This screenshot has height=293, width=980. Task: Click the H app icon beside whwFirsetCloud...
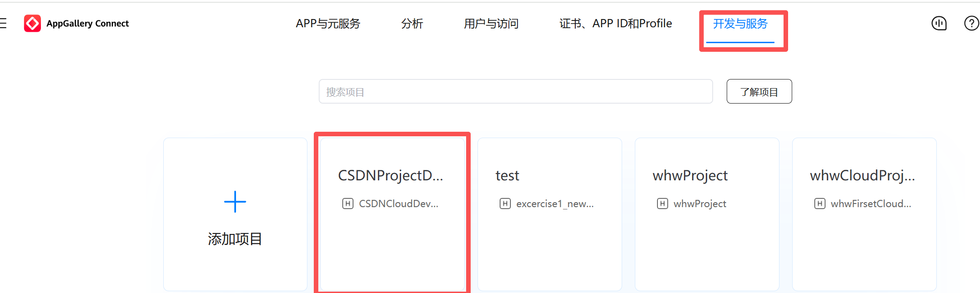click(820, 204)
